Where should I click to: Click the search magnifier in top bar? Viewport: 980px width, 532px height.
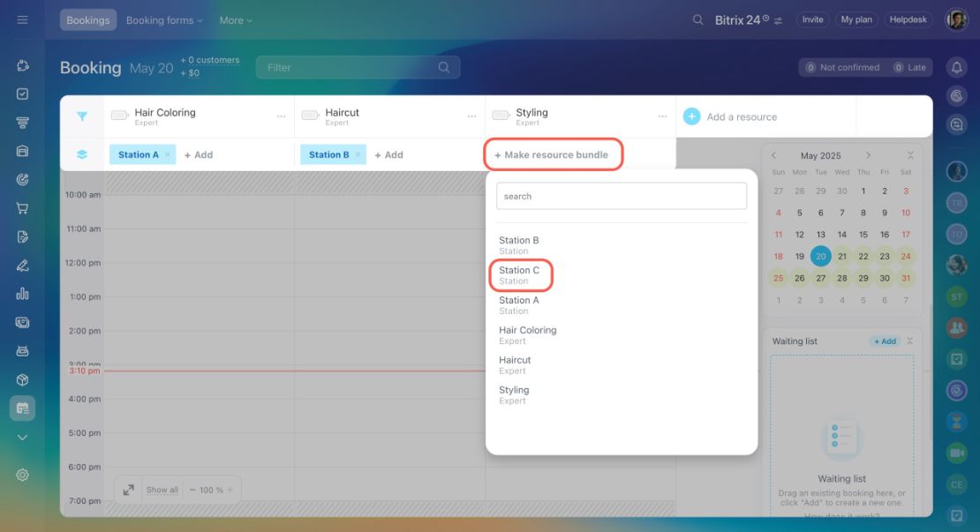[697, 20]
